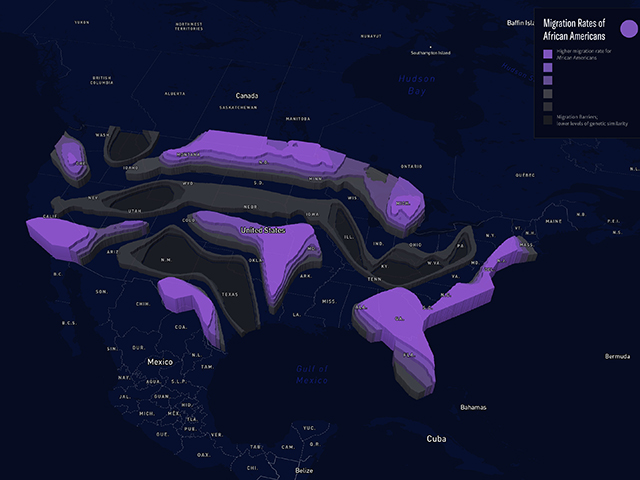Click the Southampton Island label
Screen dimensions: 640x480
tap(423, 53)
